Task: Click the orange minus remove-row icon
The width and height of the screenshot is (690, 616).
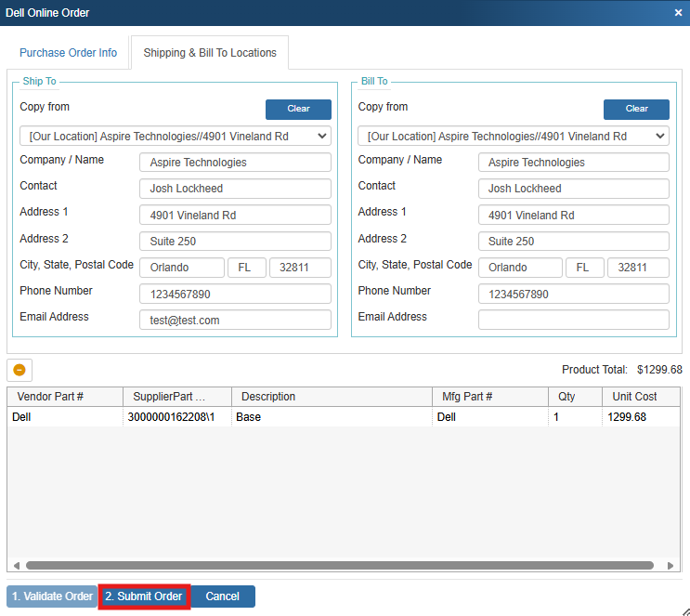Action: (20, 370)
